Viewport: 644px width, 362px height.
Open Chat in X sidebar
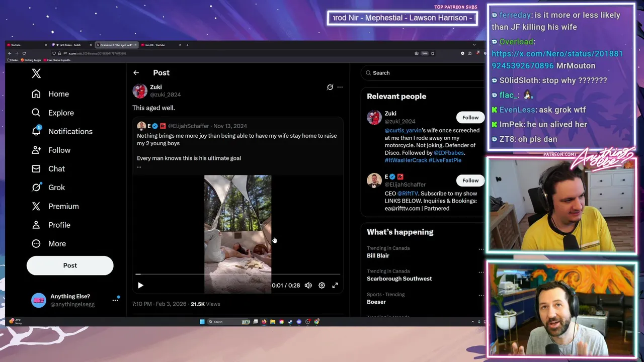tap(48, 168)
